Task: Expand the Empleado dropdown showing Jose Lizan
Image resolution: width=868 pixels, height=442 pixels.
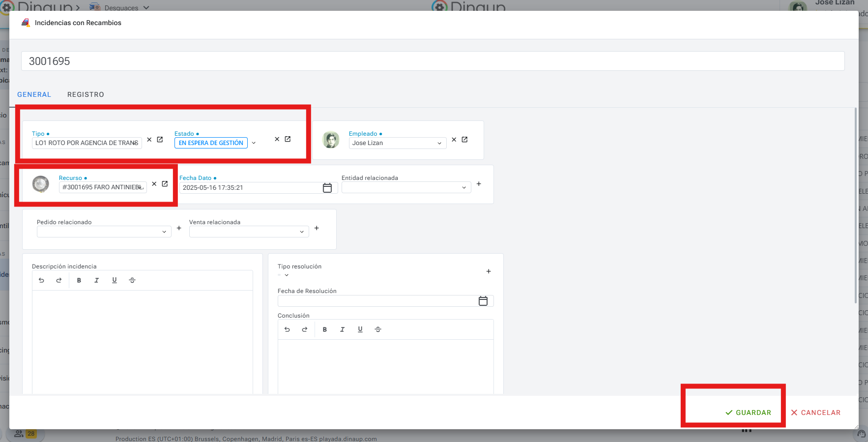Action: click(439, 143)
